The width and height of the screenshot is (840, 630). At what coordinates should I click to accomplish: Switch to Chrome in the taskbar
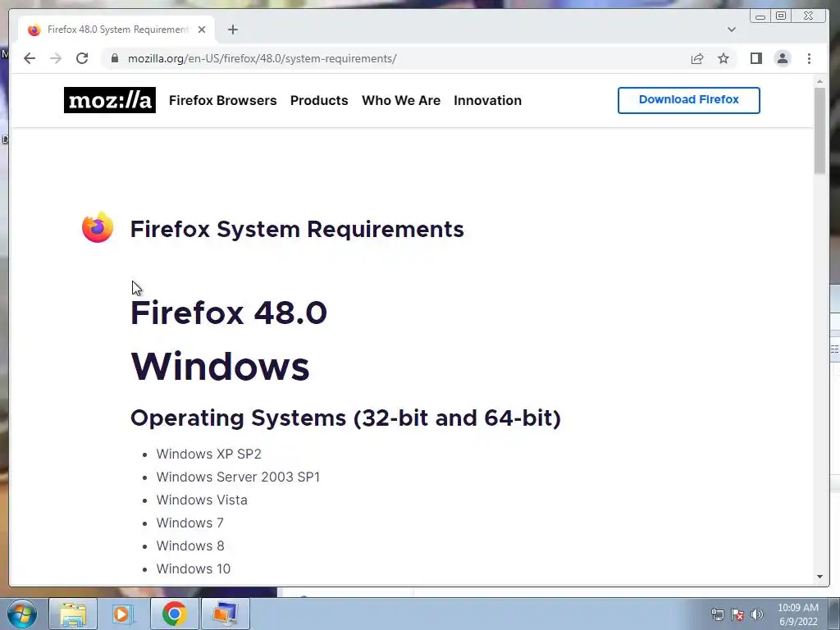[174, 614]
